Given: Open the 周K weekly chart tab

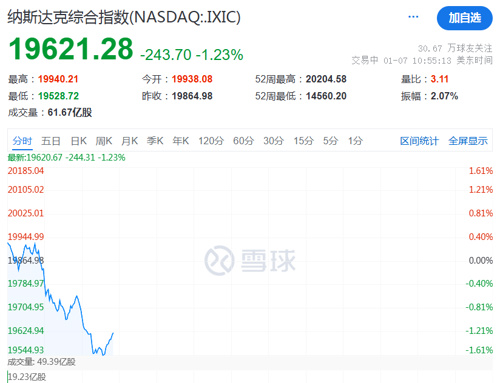Looking at the screenshot, I should click(x=104, y=141).
